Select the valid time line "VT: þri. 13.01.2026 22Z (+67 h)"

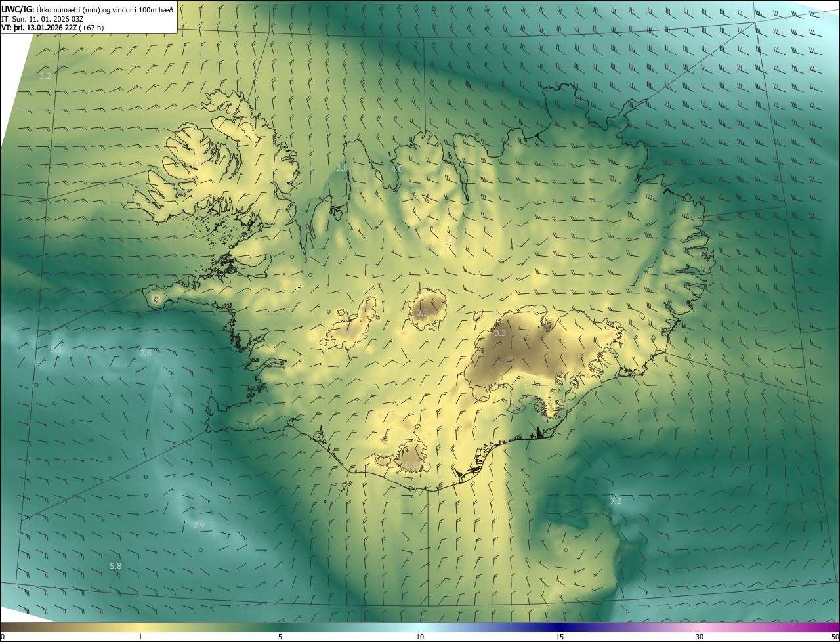pyautogui.click(x=52, y=28)
